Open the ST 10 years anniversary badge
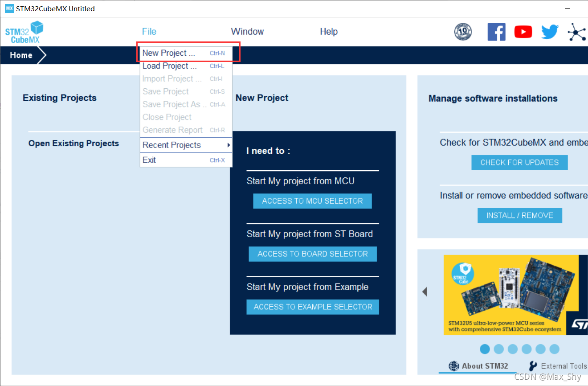The image size is (588, 386). tap(463, 32)
